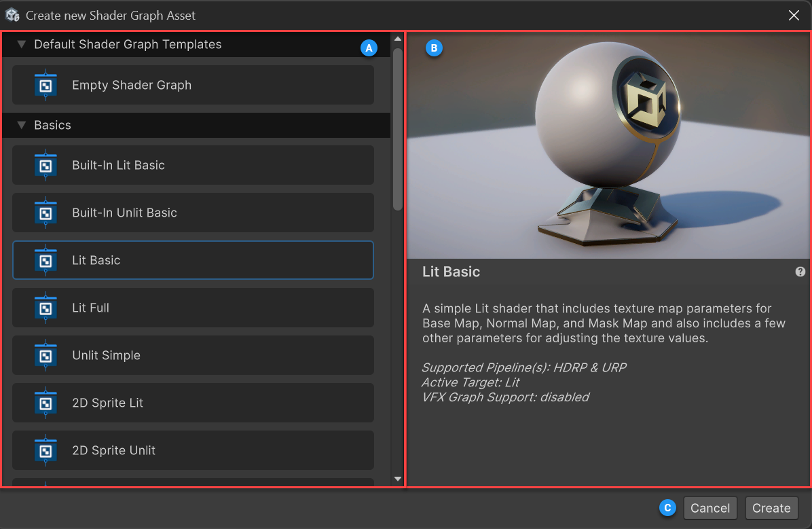
Task: Collapse the Basics section arrow
Action: [21, 126]
